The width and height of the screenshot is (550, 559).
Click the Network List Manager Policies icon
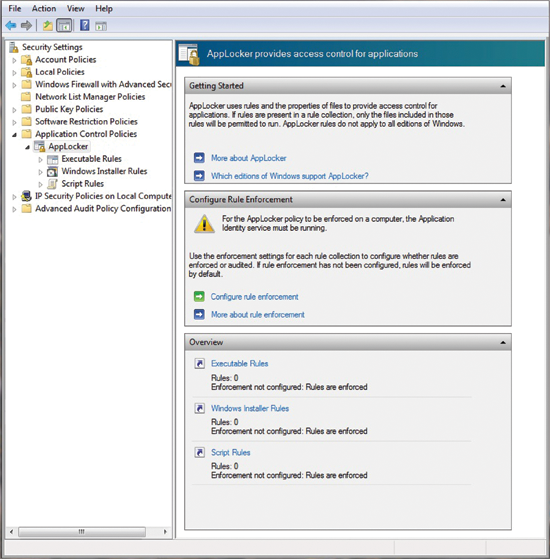coord(26,97)
